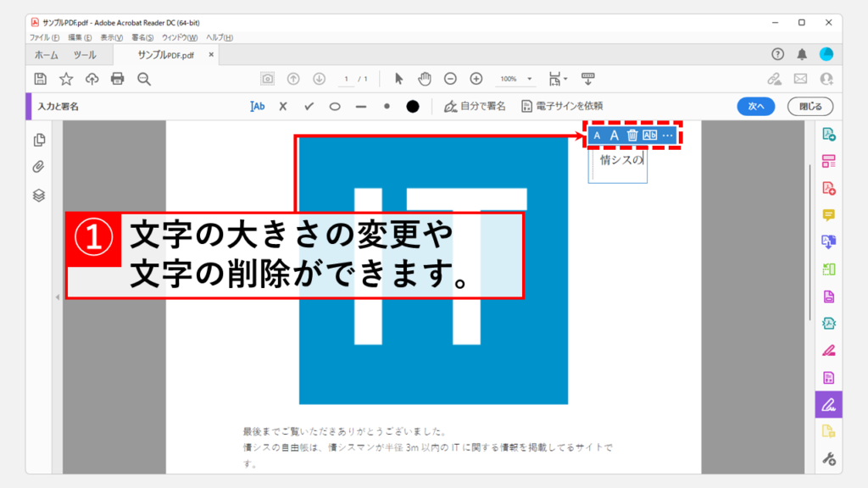Click the save file floppy disk icon
Viewport: 868px width, 488px height.
(x=40, y=79)
